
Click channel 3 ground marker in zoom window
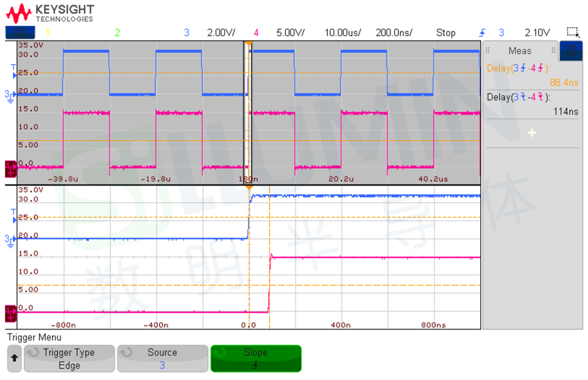click(10, 241)
